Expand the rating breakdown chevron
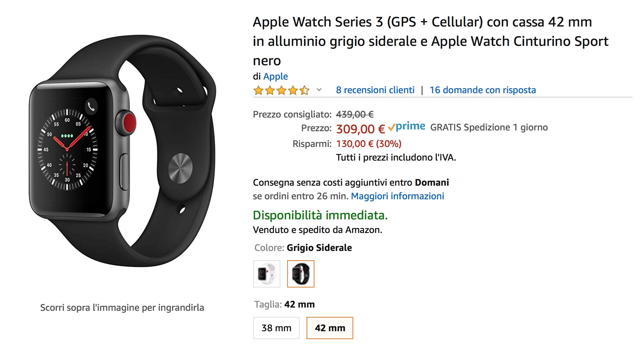 tap(319, 90)
